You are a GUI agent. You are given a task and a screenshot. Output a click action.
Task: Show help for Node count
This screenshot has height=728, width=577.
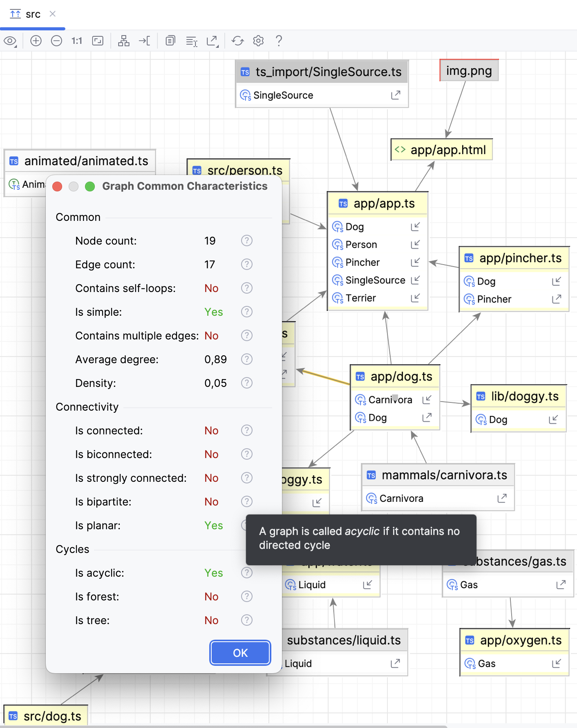[x=247, y=240]
